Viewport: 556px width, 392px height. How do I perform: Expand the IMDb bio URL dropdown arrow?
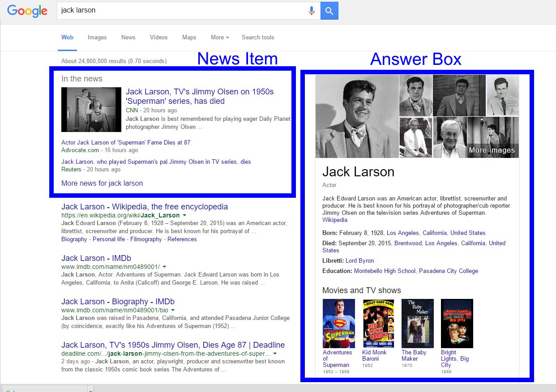click(173, 310)
